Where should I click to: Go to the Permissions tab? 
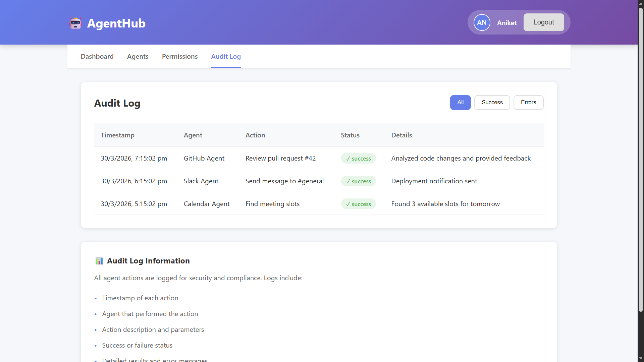click(179, 56)
